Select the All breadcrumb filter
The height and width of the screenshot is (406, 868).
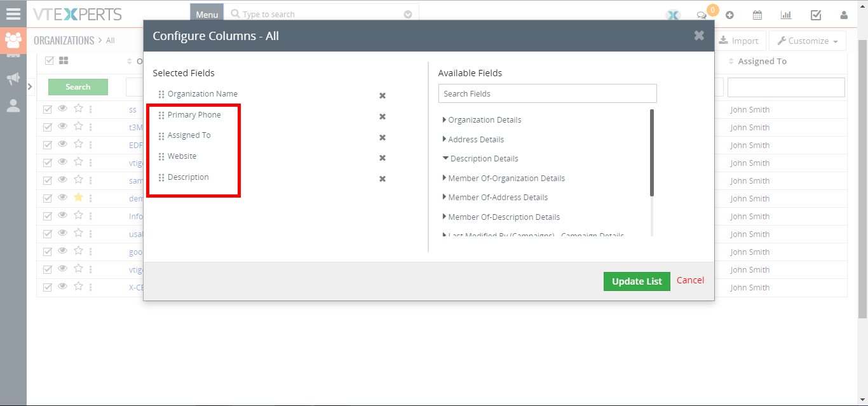click(x=111, y=41)
